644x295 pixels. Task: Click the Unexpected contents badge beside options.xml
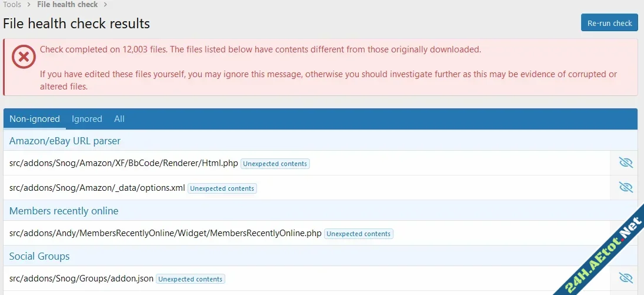[x=222, y=188]
